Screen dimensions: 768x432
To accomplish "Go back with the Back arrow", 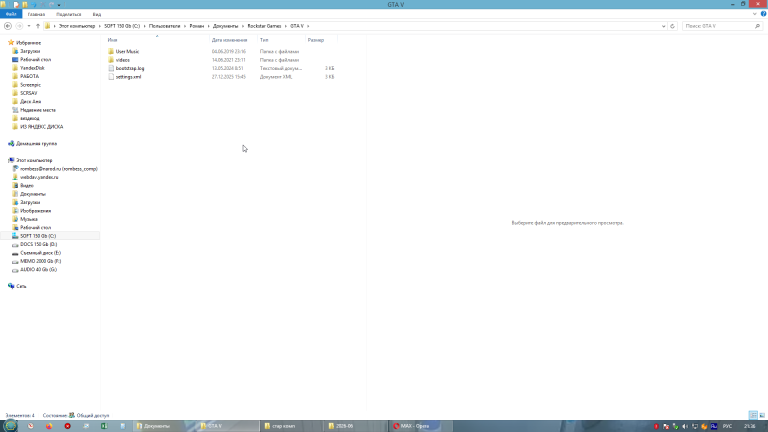I will tap(8, 26).
